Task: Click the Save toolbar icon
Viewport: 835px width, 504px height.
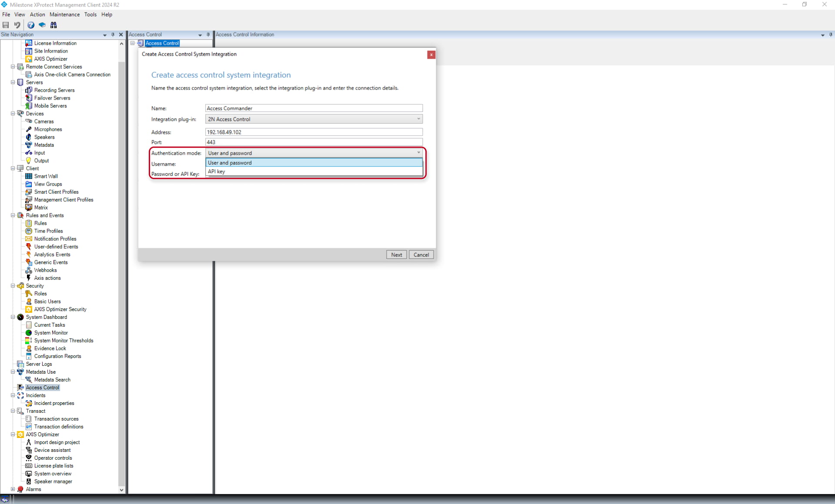Action: 6,25
